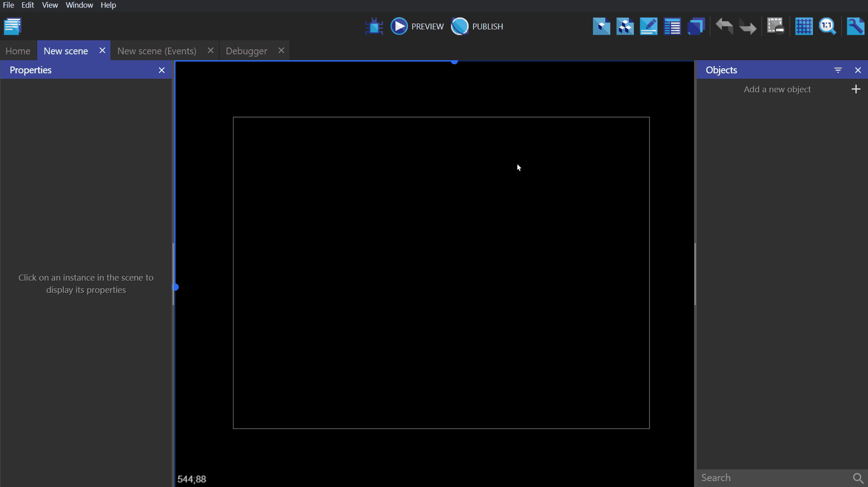This screenshot has height=487, width=868.
Task: Open the objects editor icon
Action: [x=601, y=26]
